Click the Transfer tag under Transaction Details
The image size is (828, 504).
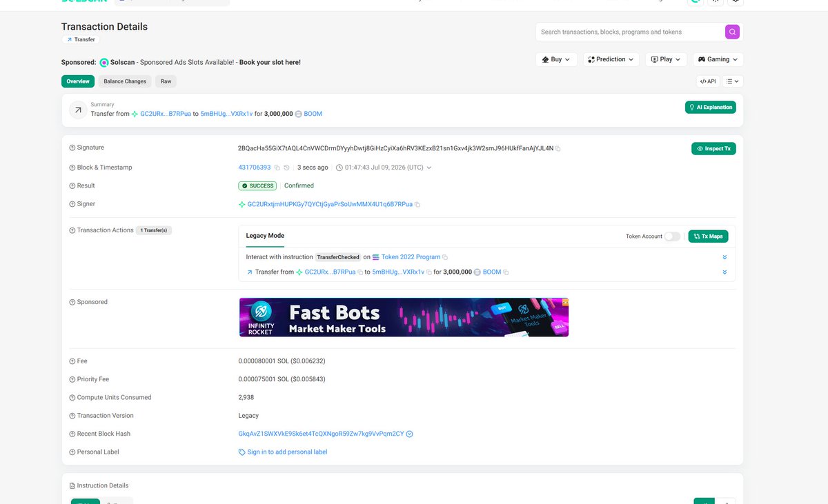(81, 40)
